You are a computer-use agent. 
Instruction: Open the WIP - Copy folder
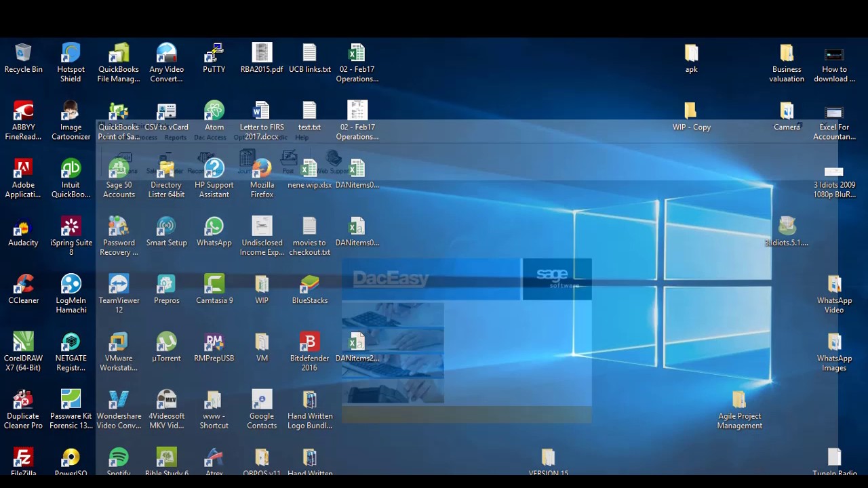point(691,117)
